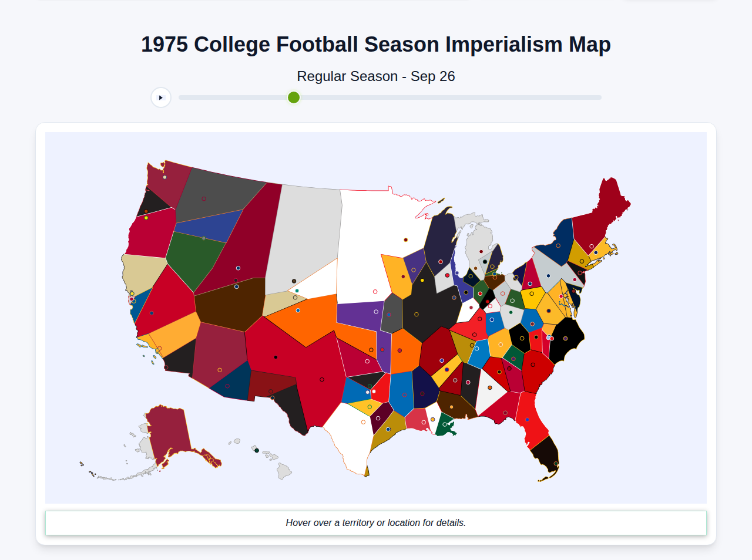Click the hover details status bar

(376, 522)
